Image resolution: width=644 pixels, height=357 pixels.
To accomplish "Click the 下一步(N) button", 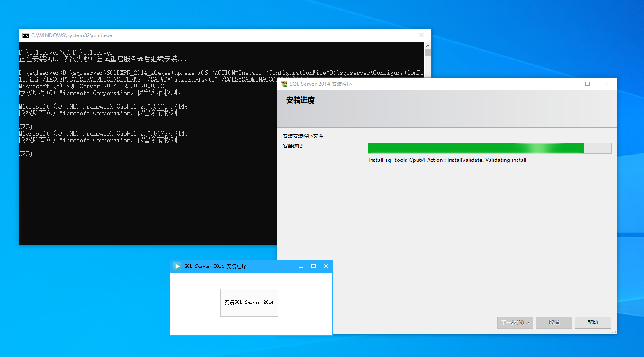I will 515,322.
